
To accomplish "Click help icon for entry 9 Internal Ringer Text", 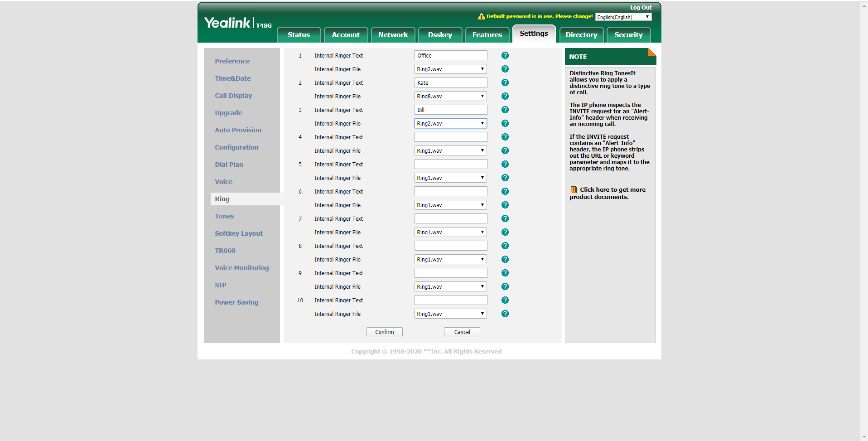I will pos(505,273).
